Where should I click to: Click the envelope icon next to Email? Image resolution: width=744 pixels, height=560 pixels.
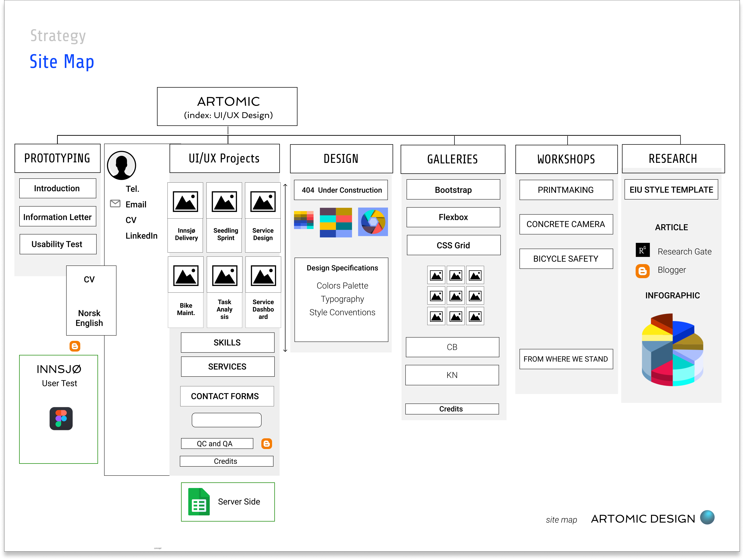coord(115,204)
